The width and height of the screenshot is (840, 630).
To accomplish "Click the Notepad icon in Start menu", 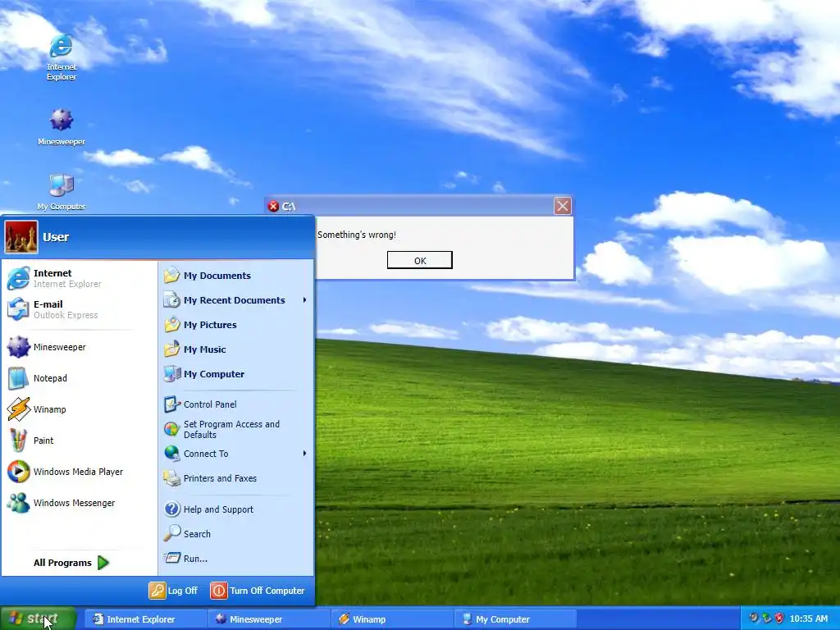I will pyautogui.click(x=18, y=378).
